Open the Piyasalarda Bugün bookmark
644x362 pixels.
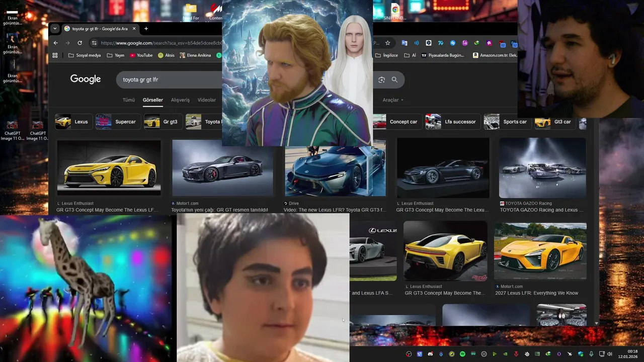click(443, 55)
